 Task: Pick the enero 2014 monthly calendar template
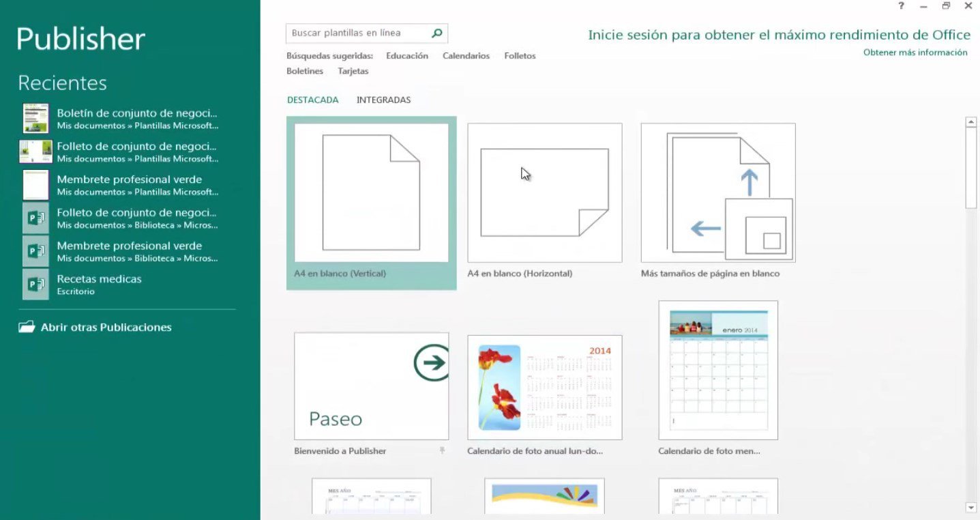(717, 371)
